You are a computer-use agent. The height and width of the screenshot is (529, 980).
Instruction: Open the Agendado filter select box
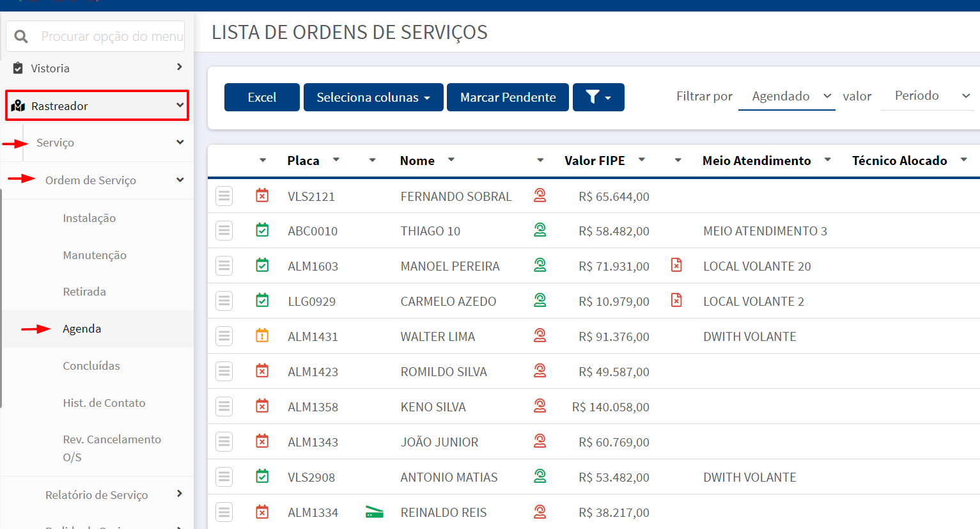[787, 97]
